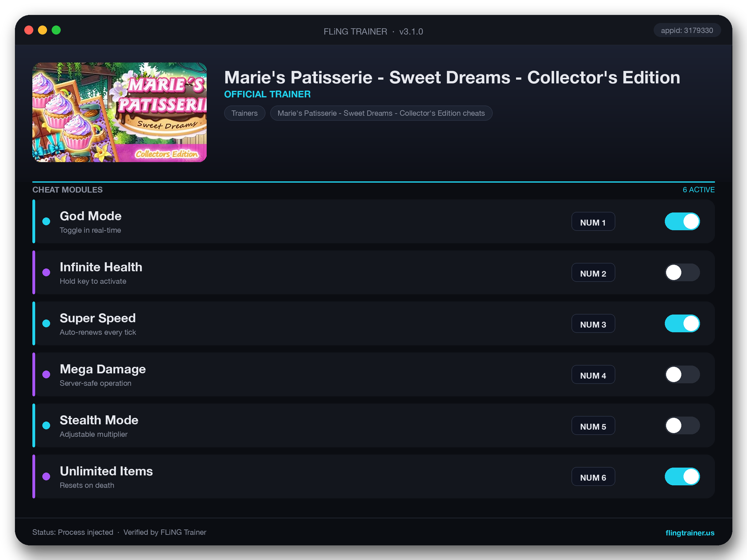Click the cyan dot beside Stealth Mode

[46, 425]
